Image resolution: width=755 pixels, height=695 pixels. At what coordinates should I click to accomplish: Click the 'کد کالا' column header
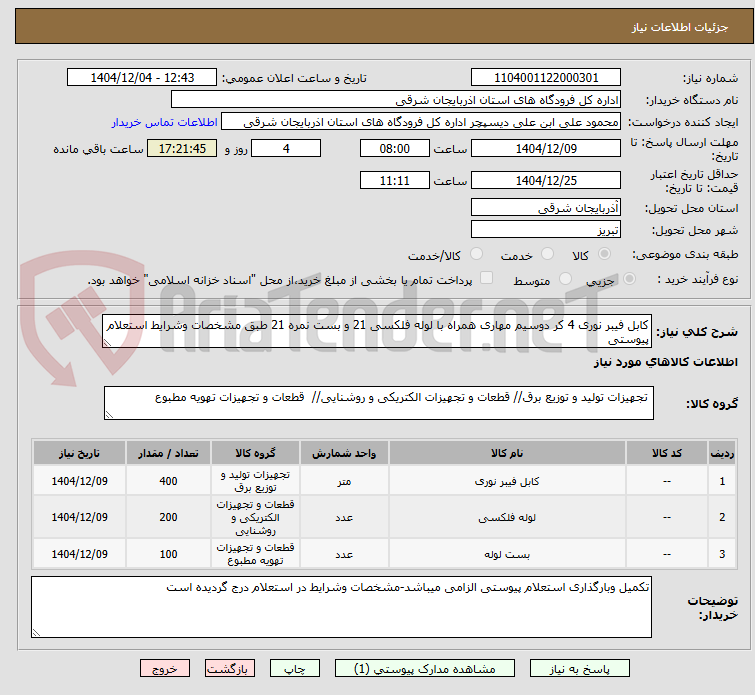667,453
